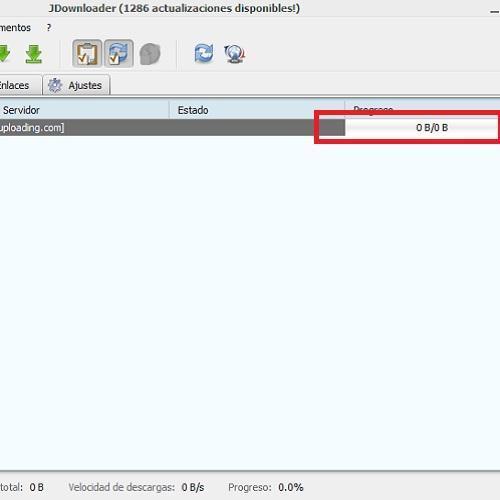500x500 pixels.
Task: Click the JDownloader title bar text
Action: (x=174, y=8)
